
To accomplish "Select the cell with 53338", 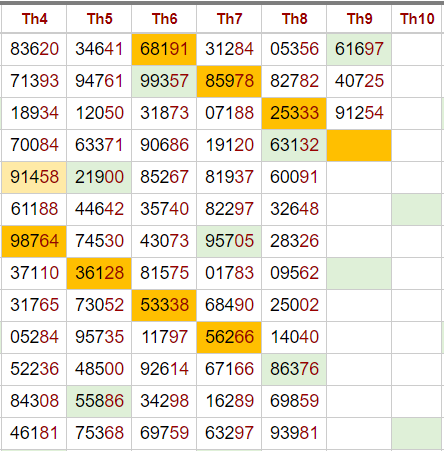I will [164, 305].
